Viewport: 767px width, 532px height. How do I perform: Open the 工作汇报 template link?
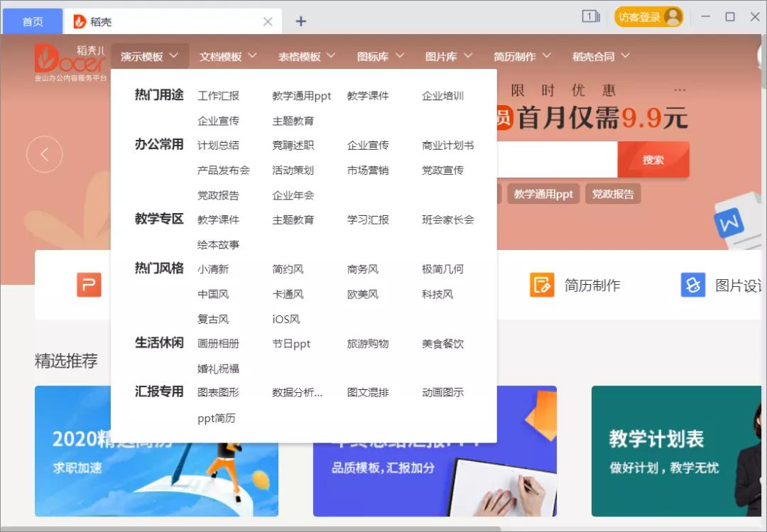pyautogui.click(x=218, y=95)
